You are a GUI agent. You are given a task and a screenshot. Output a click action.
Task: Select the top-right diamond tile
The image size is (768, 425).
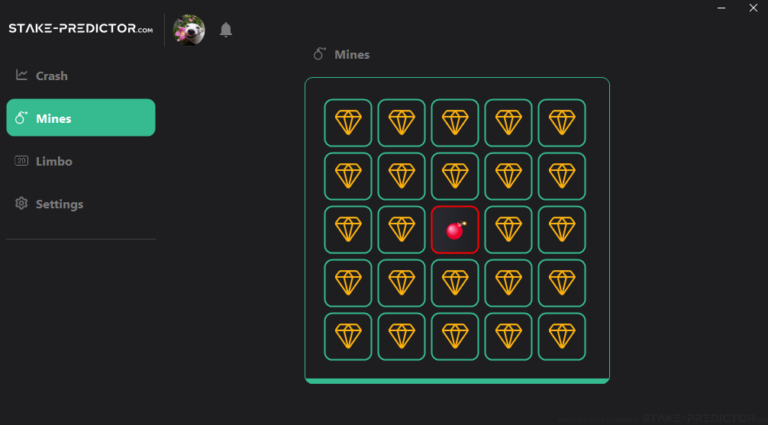click(562, 123)
